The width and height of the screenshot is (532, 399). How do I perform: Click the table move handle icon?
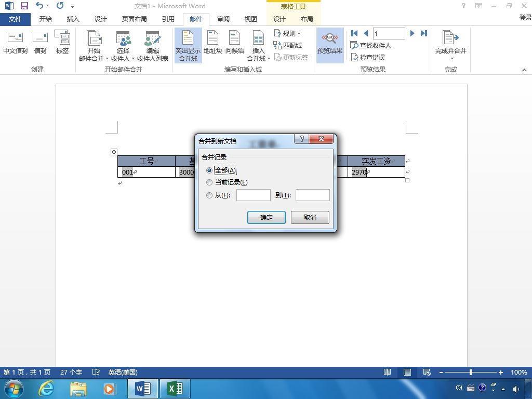click(x=114, y=152)
